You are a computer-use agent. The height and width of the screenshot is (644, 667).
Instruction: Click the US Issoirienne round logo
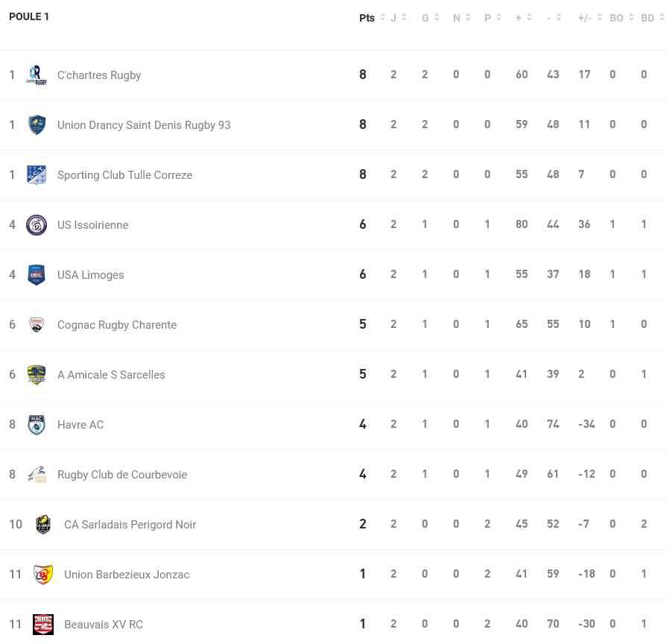(37, 225)
